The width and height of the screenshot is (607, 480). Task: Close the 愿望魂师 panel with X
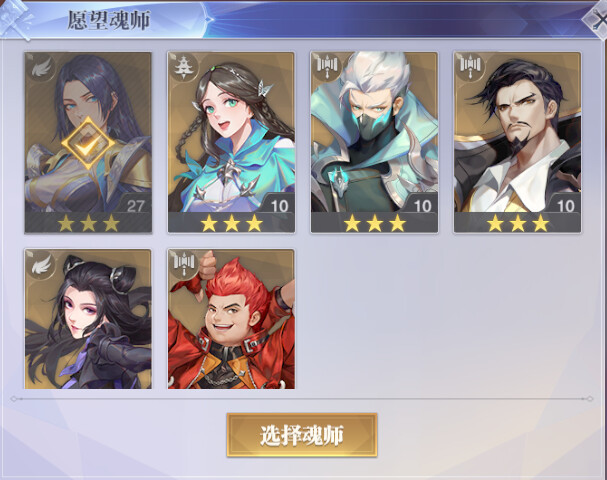point(597,20)
